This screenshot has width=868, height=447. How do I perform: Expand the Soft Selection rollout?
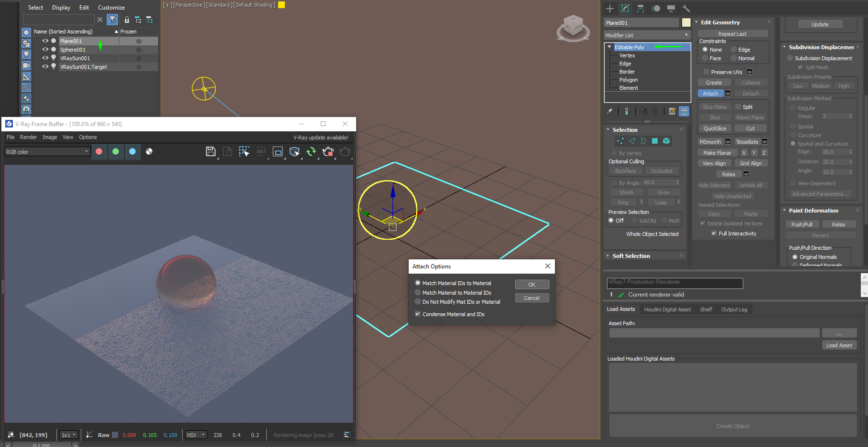pos(631,256)
